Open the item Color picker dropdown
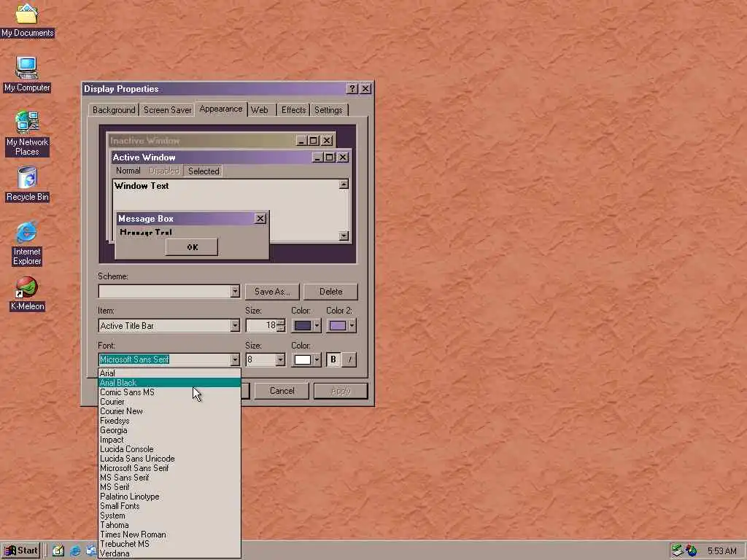The width and height of the screenshot is (747, 560). (306, 326)
